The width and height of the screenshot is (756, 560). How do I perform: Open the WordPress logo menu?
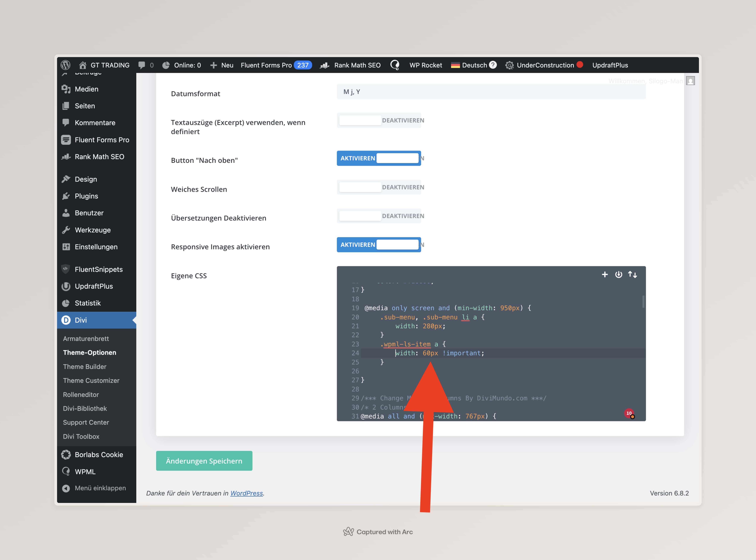[65, 65]
